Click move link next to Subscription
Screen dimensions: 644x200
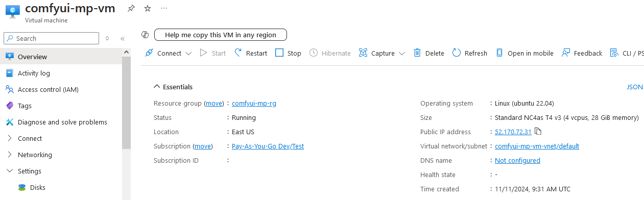pos(203,146)
